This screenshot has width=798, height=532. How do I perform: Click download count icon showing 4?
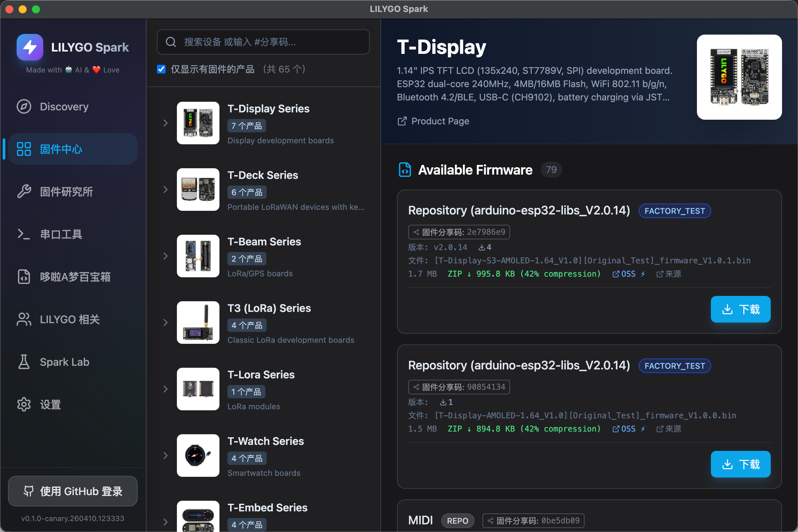481,247
